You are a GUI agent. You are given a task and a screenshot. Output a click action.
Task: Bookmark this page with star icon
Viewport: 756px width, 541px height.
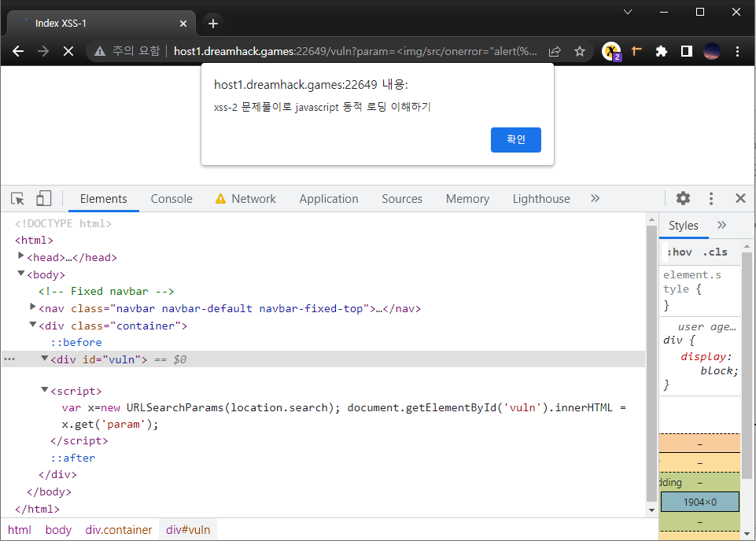tap(580, 51)
